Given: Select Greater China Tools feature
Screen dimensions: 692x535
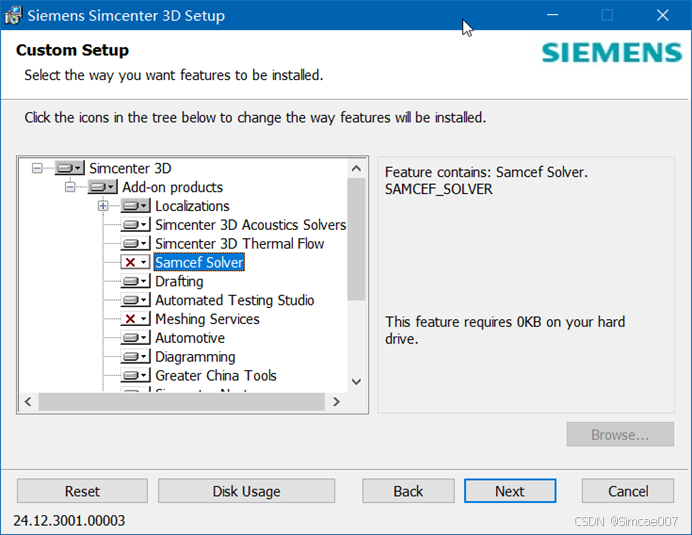Looking at the screenshot, I should coord(216,376).
